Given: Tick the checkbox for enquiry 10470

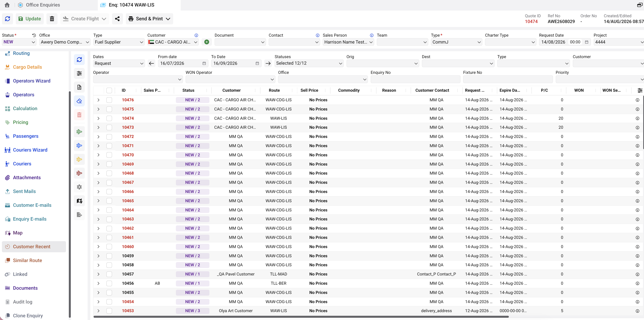Looking at the screenshot, I should coord(109,155).
